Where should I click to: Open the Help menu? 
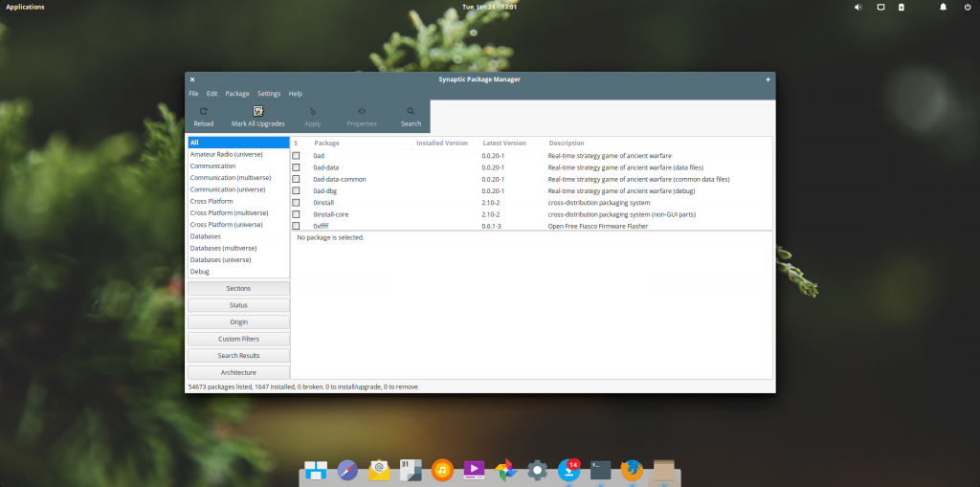click(296, 93)
